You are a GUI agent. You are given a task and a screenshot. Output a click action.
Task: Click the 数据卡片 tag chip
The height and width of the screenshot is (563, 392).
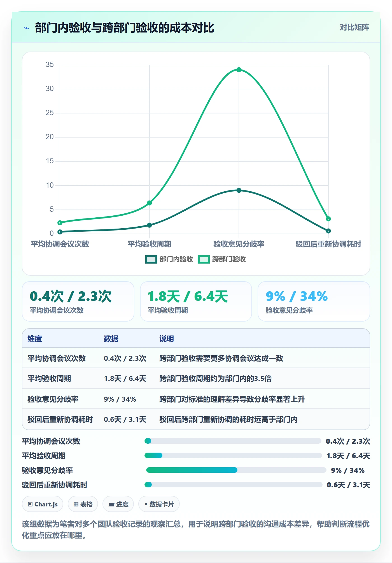pyautogui.click(x=159, y=504)
